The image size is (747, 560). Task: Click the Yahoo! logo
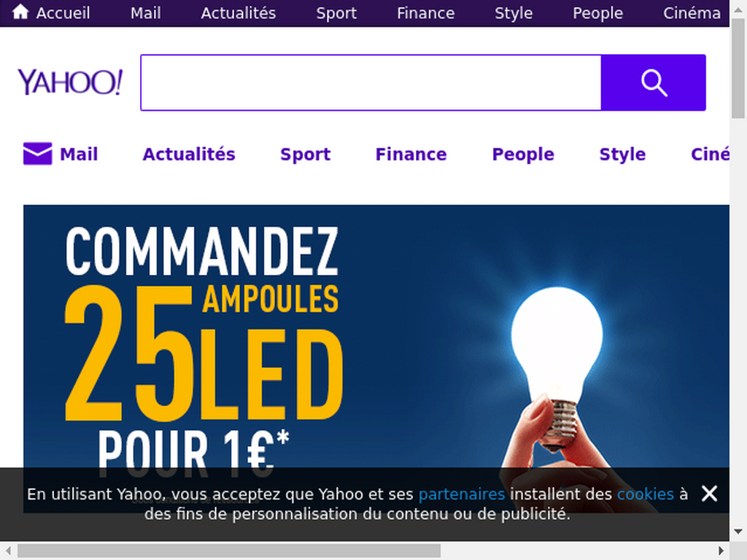(x=70, y=82)
